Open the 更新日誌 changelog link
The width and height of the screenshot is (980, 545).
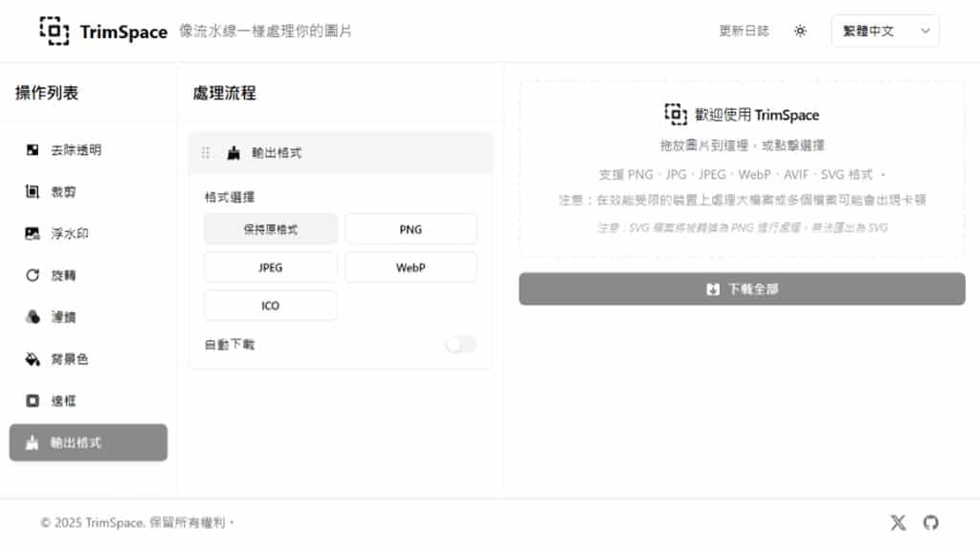click(744, 31)
